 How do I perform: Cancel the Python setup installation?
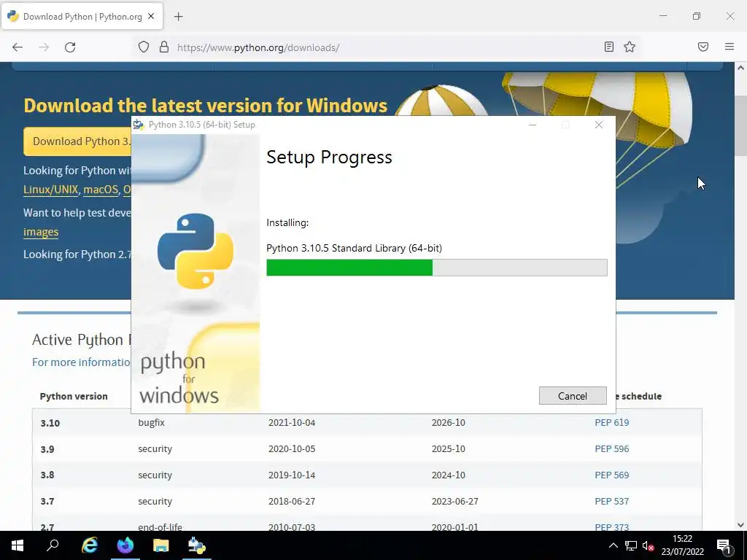click(573, 396)
